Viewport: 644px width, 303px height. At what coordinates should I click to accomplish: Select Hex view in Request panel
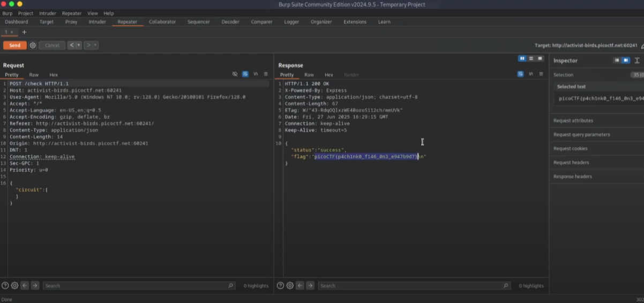(x=54, y=75)
